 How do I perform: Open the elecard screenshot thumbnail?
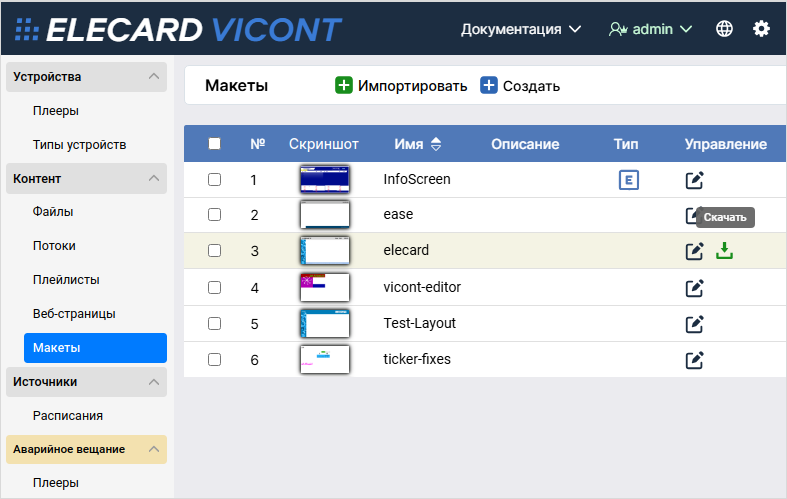pos(325,251)
